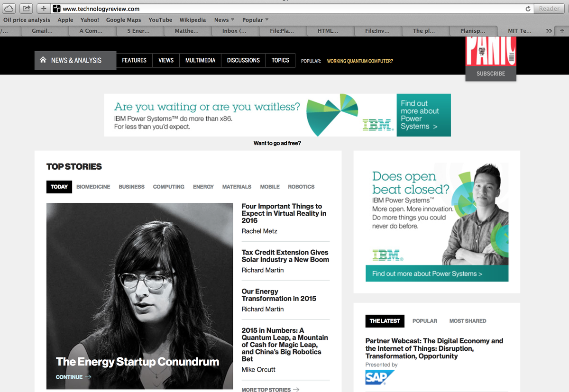569x392 pixels.
Task: Open the Google Maps bookmark
Action: pos(124,20)
